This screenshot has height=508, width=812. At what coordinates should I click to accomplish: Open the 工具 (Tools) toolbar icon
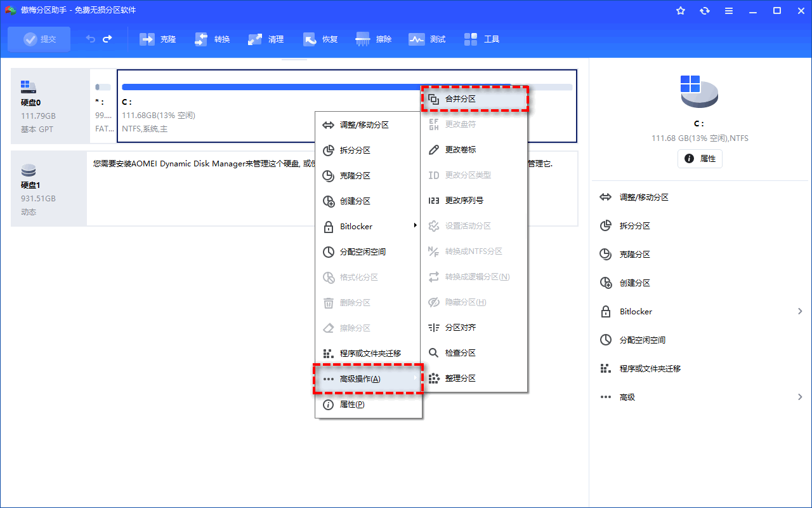pyautogui.click(x=481, y=39)
